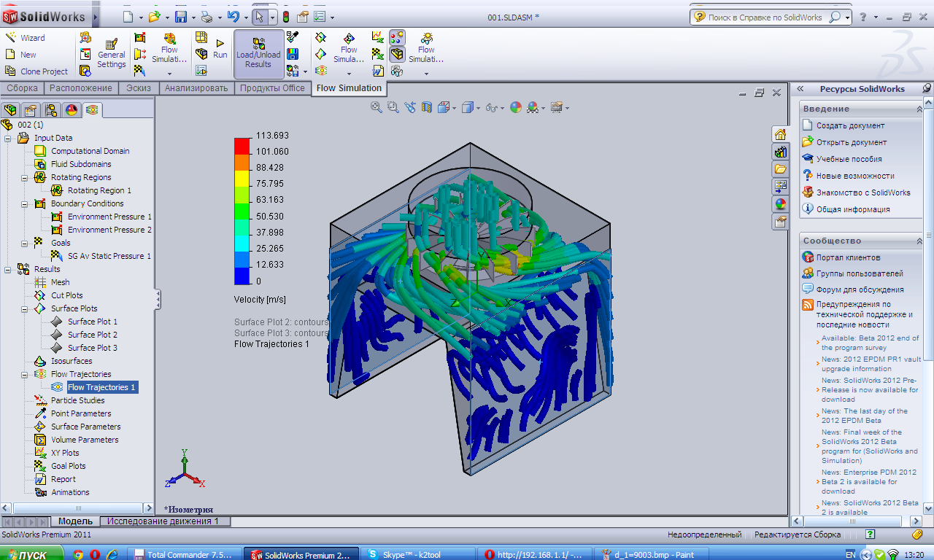This screenshot has width=934, height=560.
Task: Click the Run solver button
Action: click(220, 49)
